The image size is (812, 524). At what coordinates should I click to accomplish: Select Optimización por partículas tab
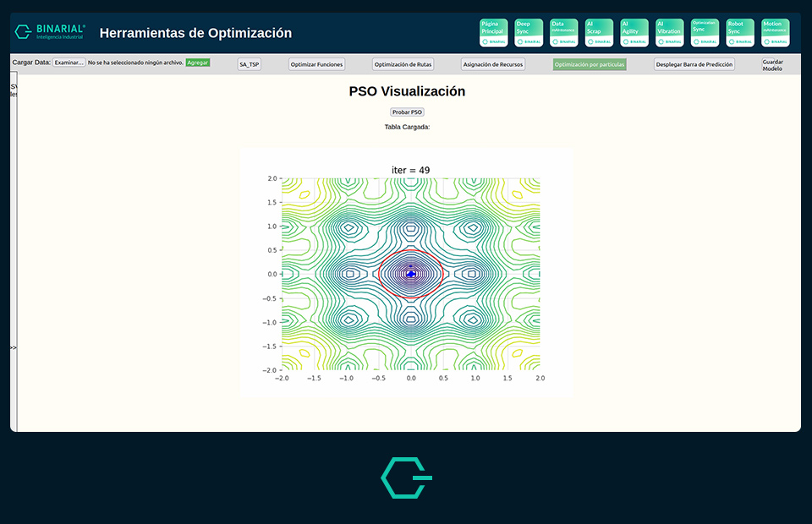click(x=590, y=64)
